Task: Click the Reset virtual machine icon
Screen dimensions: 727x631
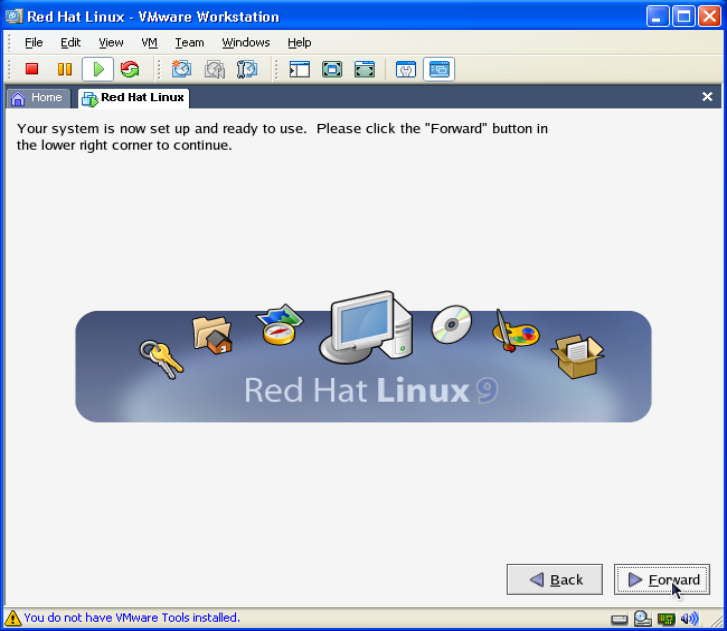Action: 129,69
